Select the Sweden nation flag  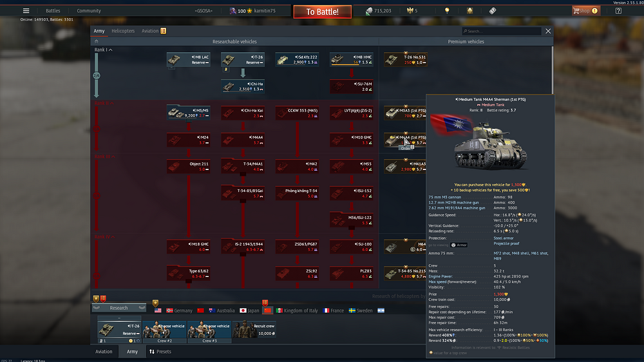pos(352,310)
